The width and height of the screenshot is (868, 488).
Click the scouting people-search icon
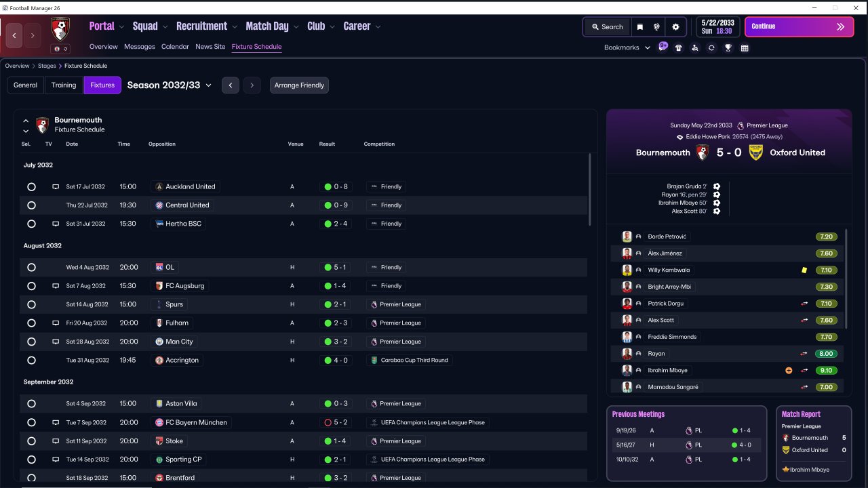point(695,48)
